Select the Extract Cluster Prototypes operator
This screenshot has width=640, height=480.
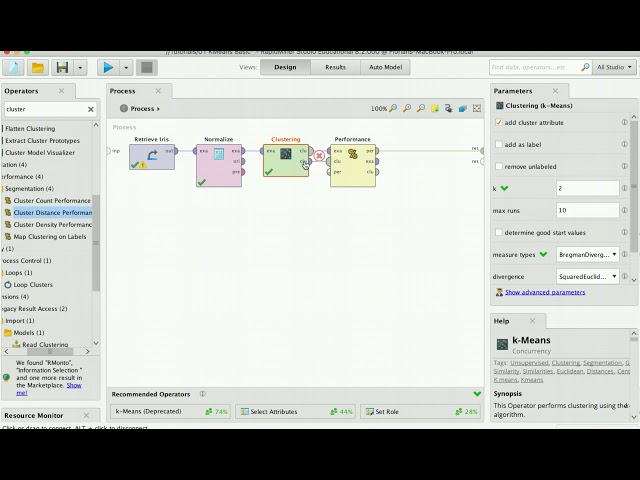pyautogui.click(x=42, y=140)
